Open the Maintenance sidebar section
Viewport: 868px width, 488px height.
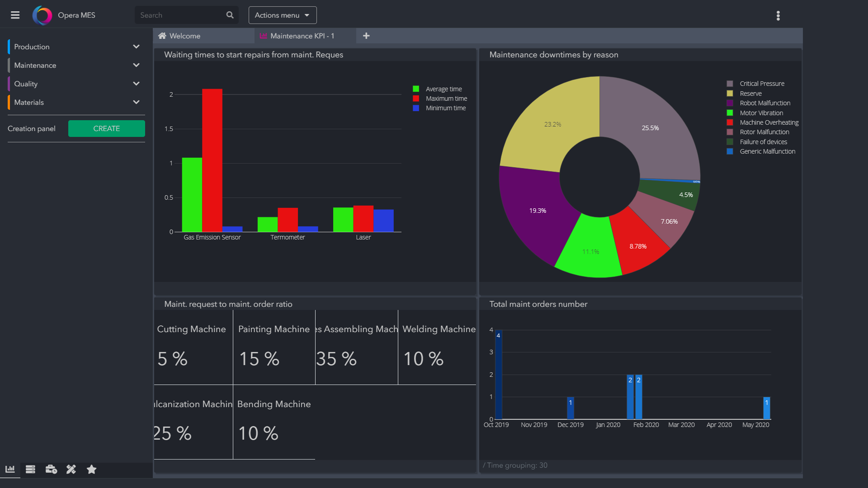click(76, 65)
